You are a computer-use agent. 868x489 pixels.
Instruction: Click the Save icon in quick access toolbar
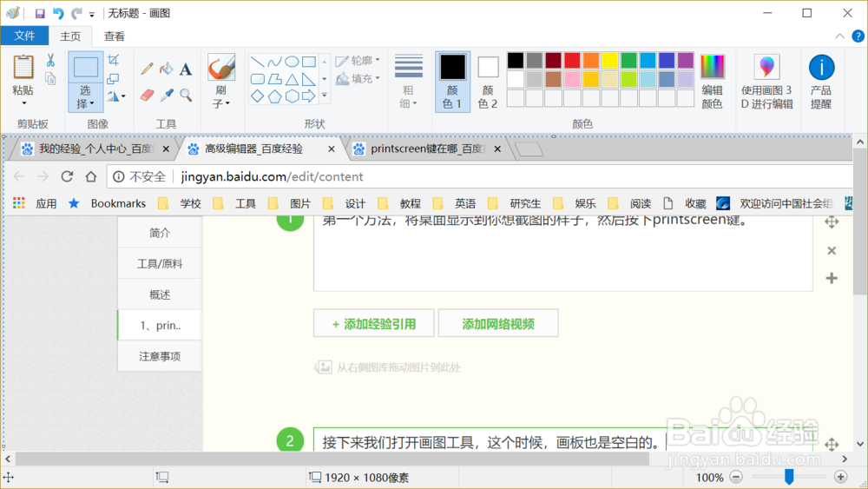coord(39,13)
